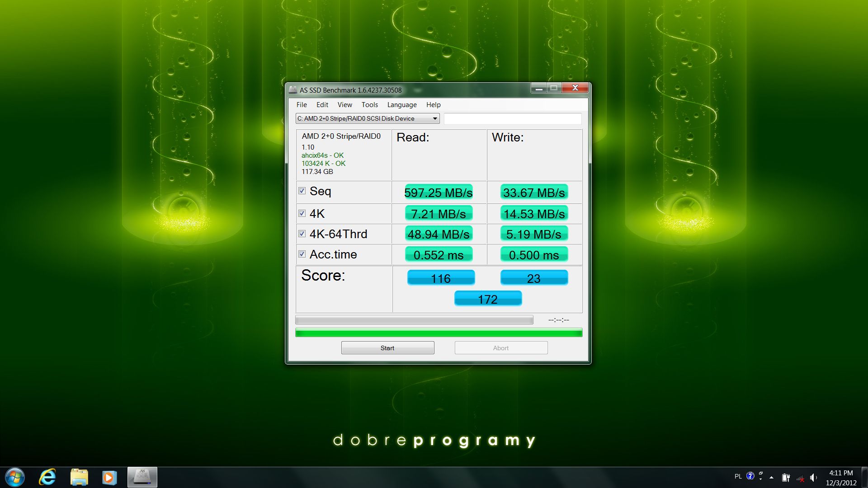
Task: Launch Internet Explorer from the taskbar
Action: [47, 477]
